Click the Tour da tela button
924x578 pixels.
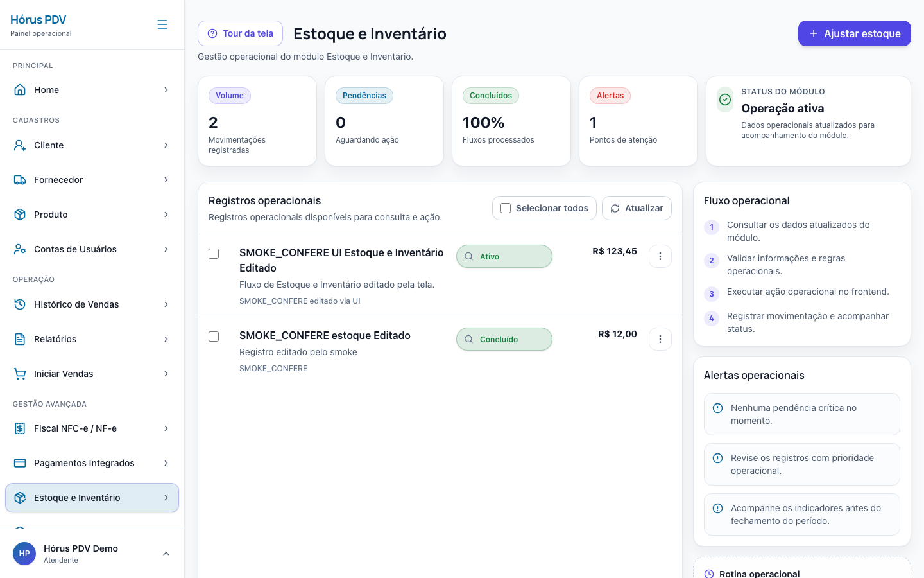pos(240,33)
